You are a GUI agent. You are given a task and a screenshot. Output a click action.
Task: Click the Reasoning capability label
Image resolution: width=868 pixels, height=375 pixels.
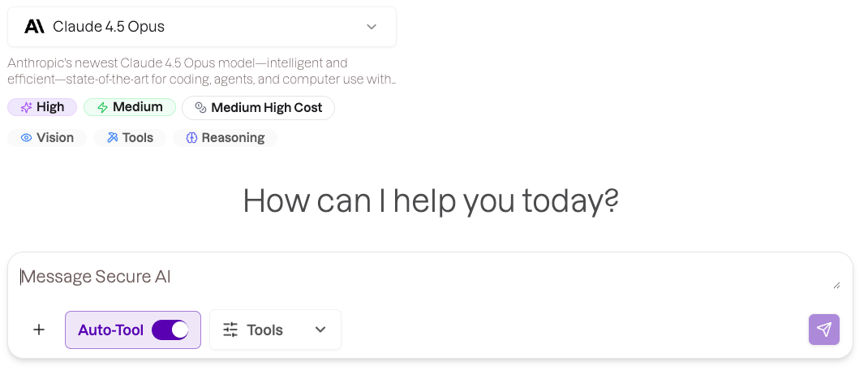[x=233, y=138]
